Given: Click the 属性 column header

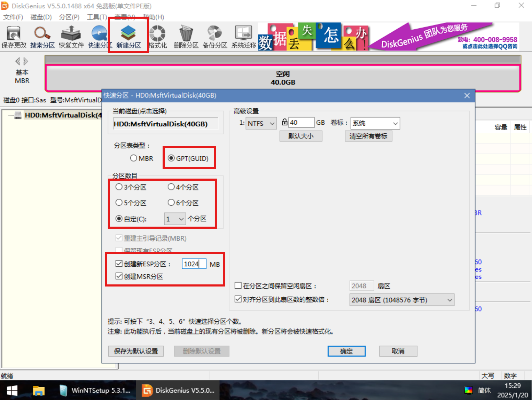Looking at the screenshot, I should tap(520, 127).
